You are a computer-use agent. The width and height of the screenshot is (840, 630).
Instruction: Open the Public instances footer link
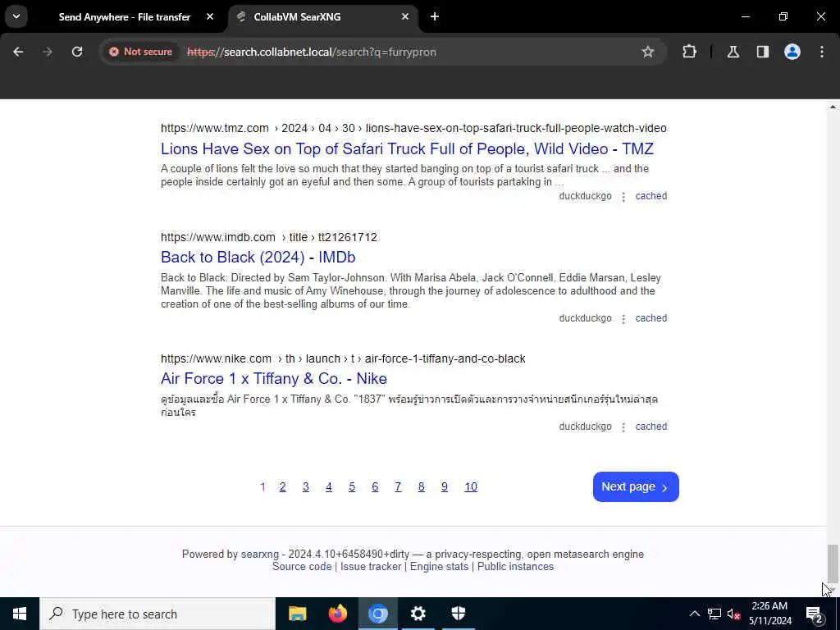click(515, 567)
